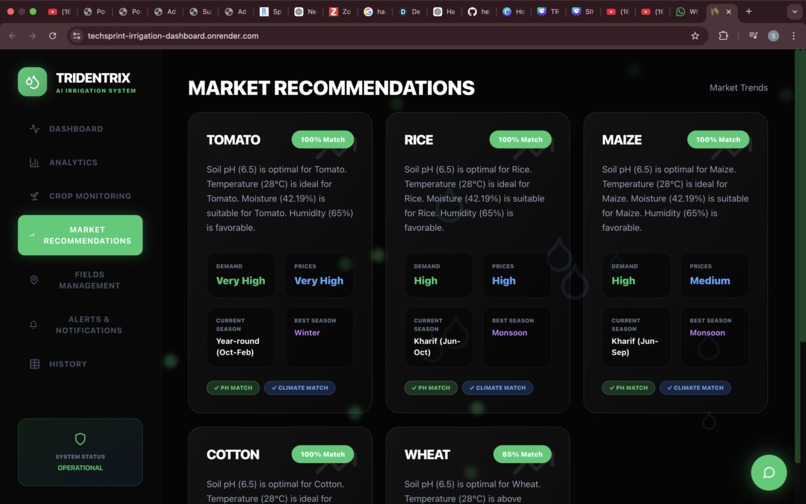Click the Tridentrix water drop logo
This screenshot has width=806, height=504.
pos(32,82)
